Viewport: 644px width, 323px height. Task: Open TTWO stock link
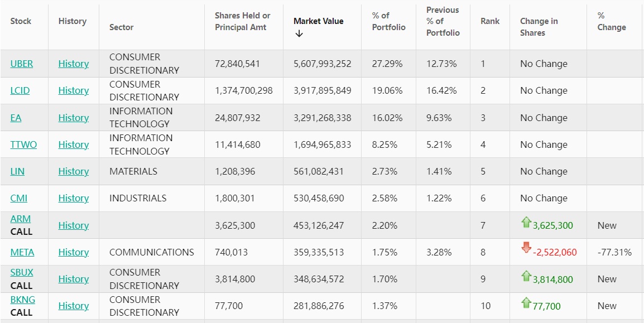click(23, 144)
